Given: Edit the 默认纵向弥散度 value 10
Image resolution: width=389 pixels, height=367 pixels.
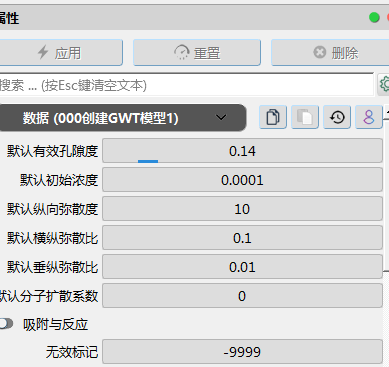Looking at the screenshot, I should click(x=242, y=209).
